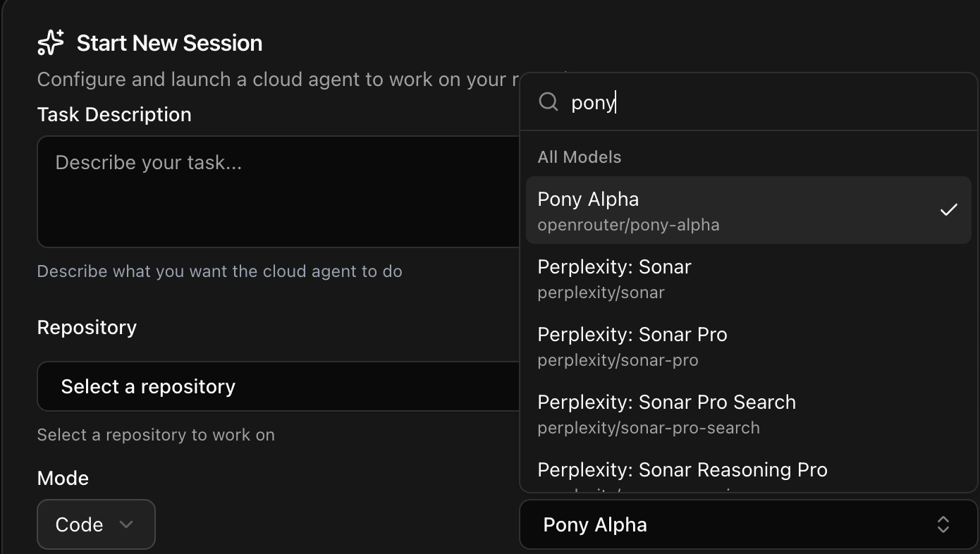Toggle the Pony Alpha model selector button
This screenshot has height=554, width=980.
tap(747, 524)
